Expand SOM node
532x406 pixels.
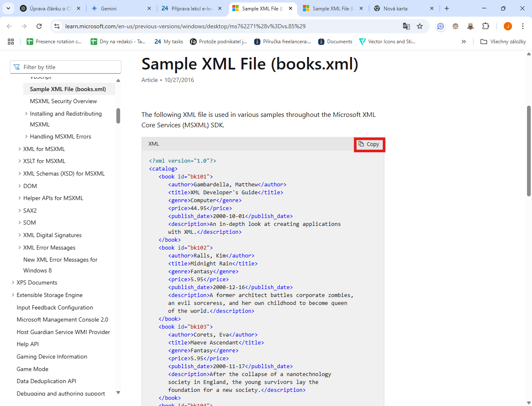click(20, 223)
